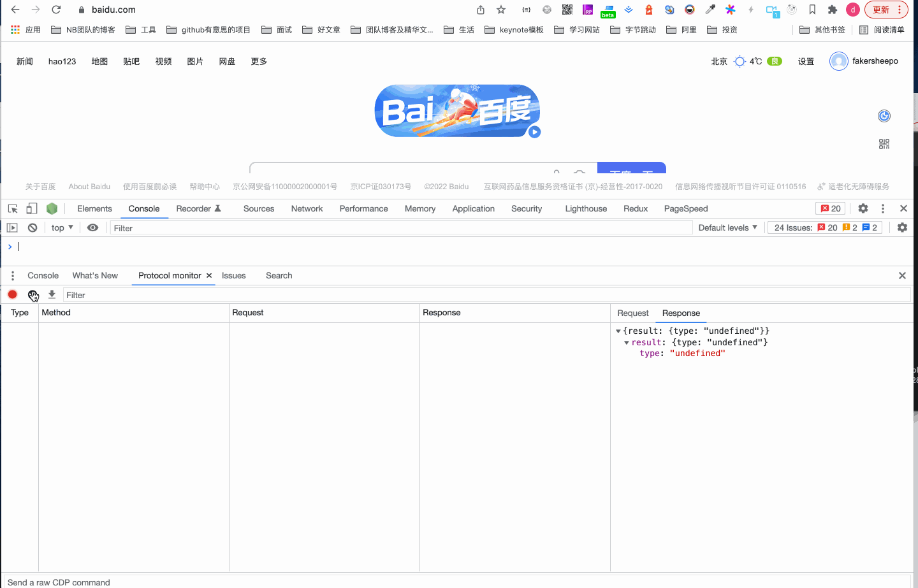
Task: Bookmark this page with the star icon
Action: click(501, 10)
